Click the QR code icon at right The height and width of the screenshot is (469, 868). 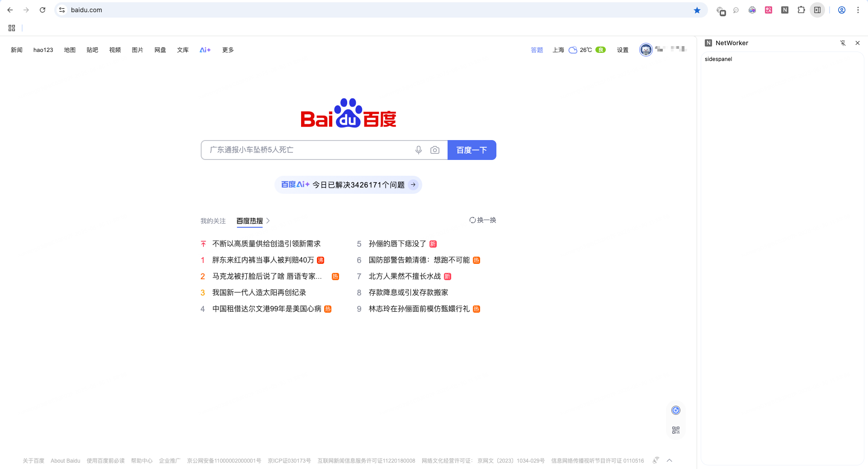coord(676,430)
